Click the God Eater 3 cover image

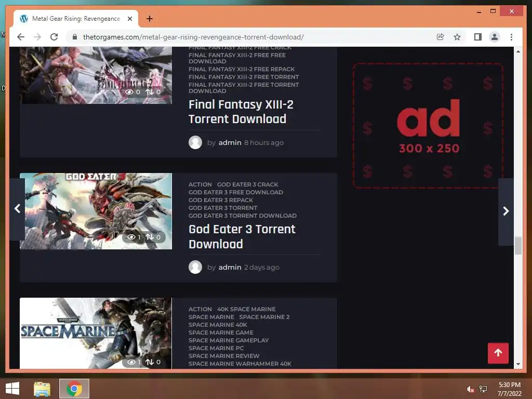96,211
